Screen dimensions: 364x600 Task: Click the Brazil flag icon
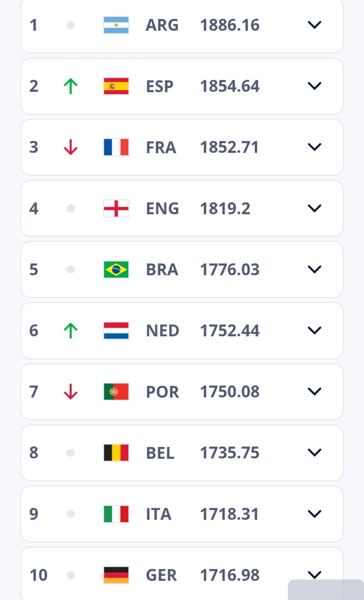tap(116, 269)
